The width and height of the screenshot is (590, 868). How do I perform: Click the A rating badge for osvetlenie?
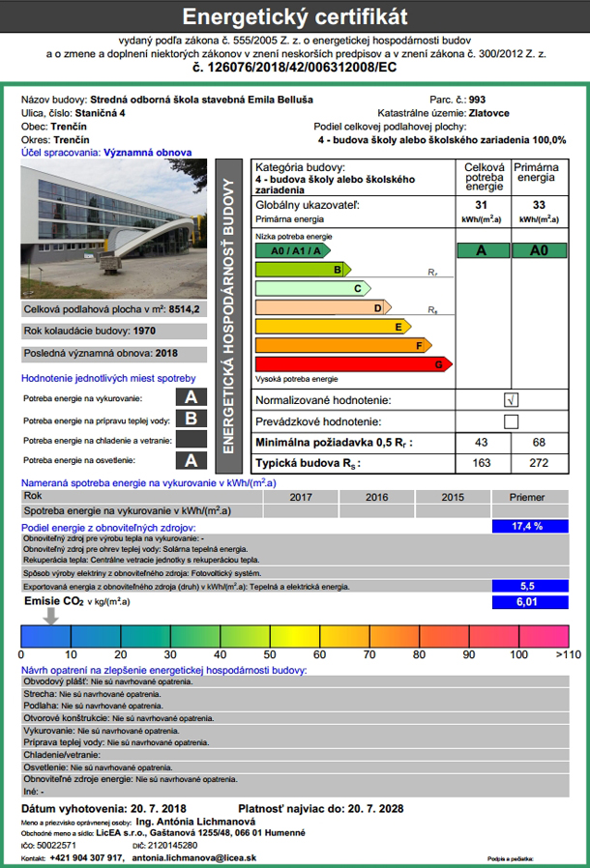tap(192, 460)
